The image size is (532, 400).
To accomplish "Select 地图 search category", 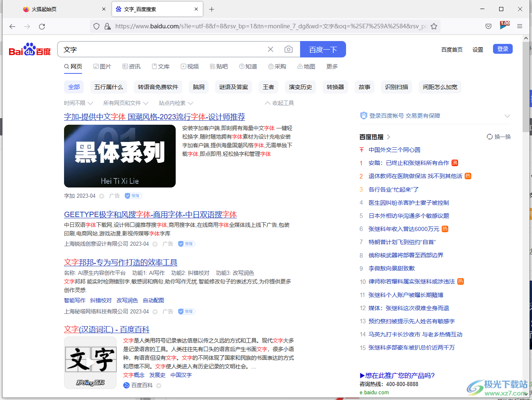I will pos(306,66).
